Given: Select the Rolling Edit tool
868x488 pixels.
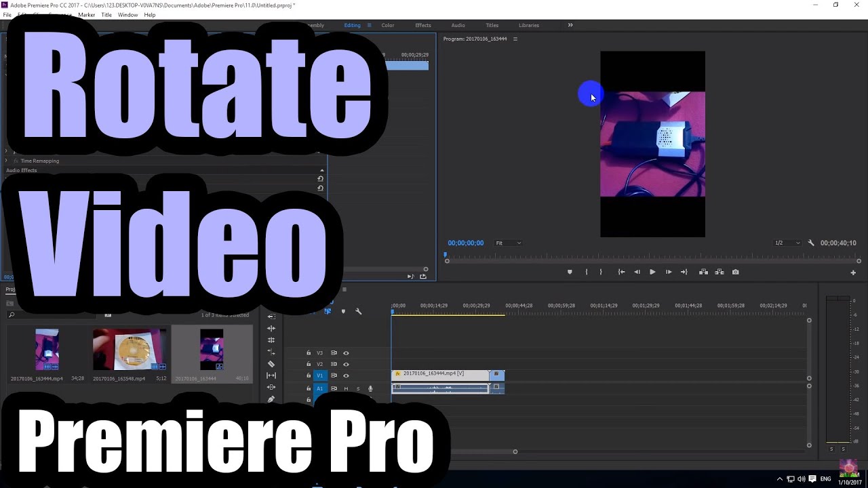Looking at the screenshot, I should click(x=271, y=340).
